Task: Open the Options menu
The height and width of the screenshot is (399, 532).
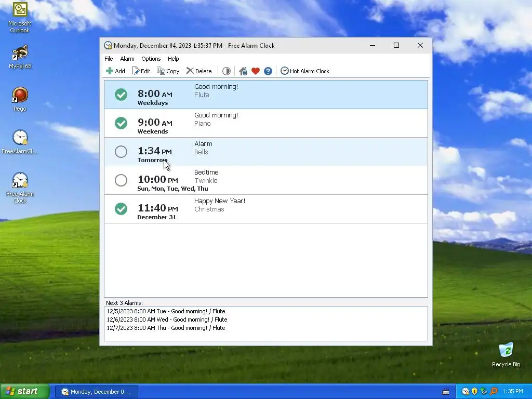Action: [x=151, y=59]
